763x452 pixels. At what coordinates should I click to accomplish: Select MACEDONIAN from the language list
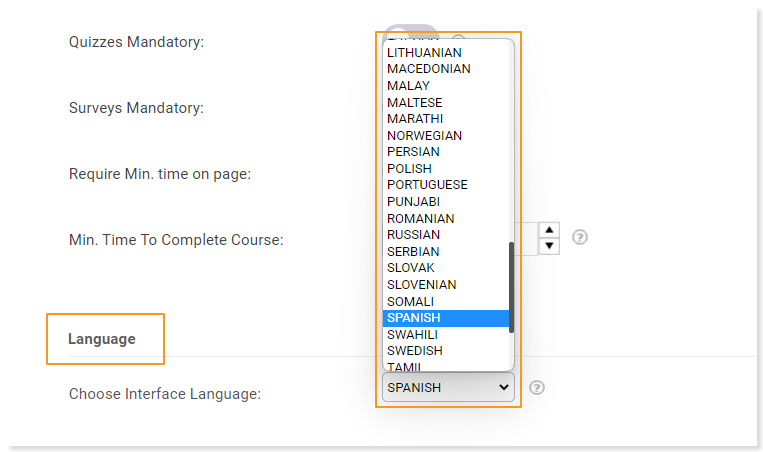coord(446,69)
